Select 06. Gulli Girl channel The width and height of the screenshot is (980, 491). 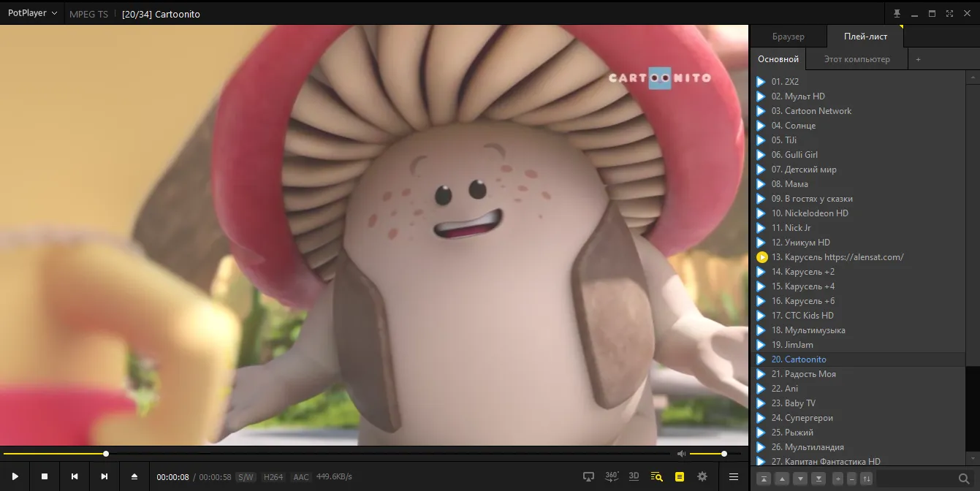[859, 155]
